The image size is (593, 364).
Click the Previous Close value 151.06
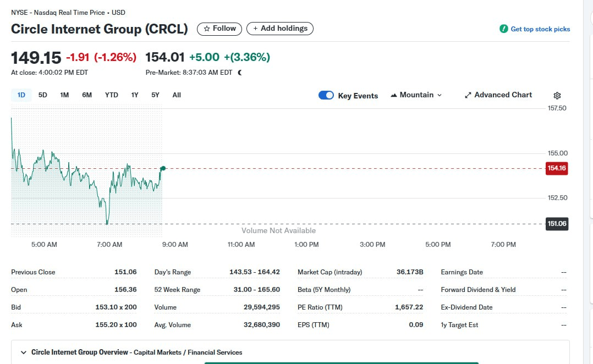(125, 272)
